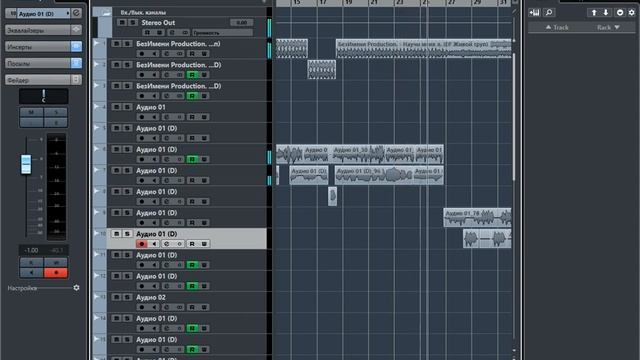Toggle Write automation on Аудио 02 track
This screenshot has height=360, width=640.
click(204, 307)
